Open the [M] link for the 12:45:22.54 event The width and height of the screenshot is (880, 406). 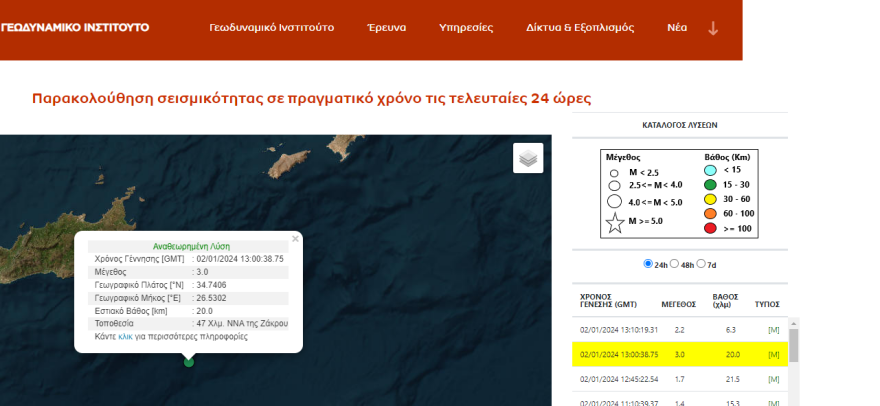[x=774, y=380]
